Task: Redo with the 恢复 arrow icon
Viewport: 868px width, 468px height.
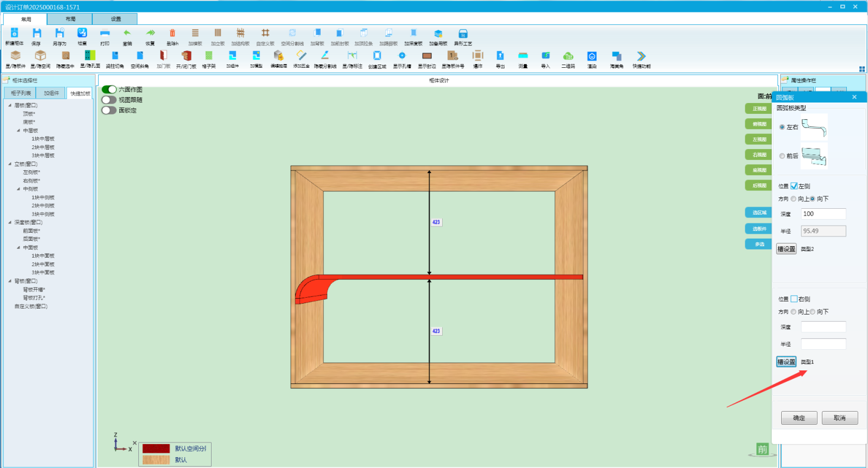Action: point(150,33)
